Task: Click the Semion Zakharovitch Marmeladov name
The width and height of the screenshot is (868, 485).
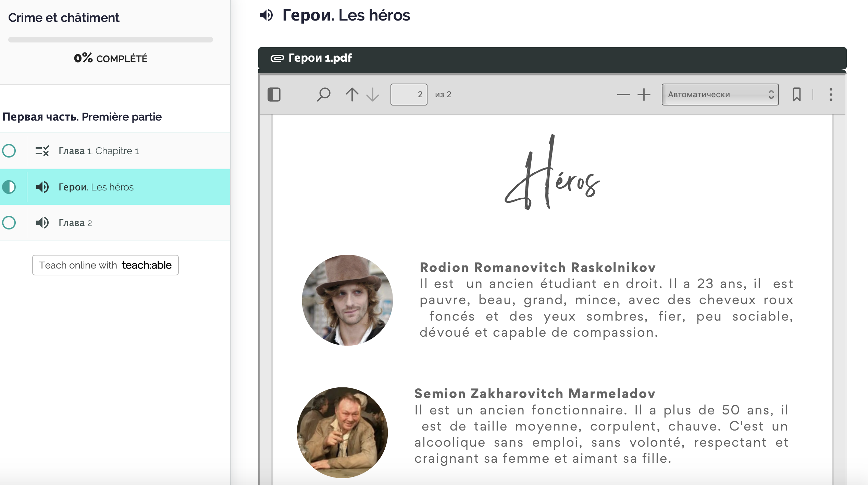Action: tap(535, 394)
